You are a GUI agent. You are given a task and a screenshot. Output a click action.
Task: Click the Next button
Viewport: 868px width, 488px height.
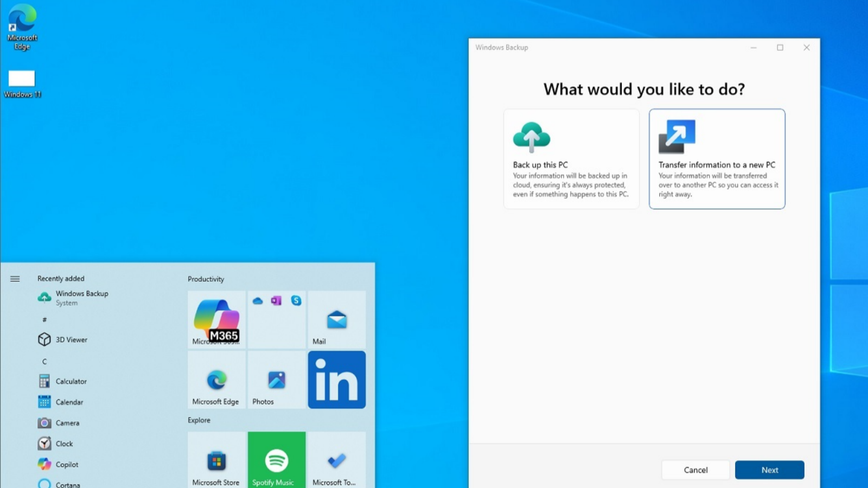769,470
